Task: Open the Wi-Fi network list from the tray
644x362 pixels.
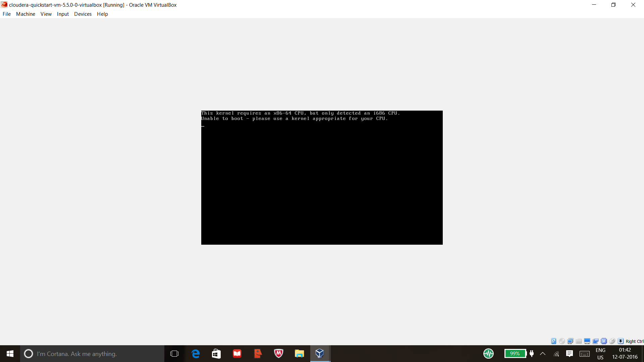Action: click(x=556, y=354)
